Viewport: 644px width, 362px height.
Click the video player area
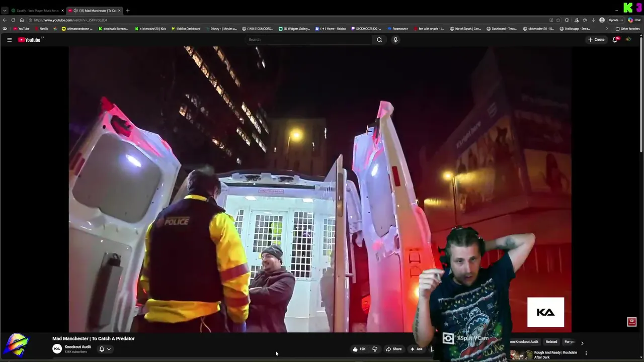[320, 189]
